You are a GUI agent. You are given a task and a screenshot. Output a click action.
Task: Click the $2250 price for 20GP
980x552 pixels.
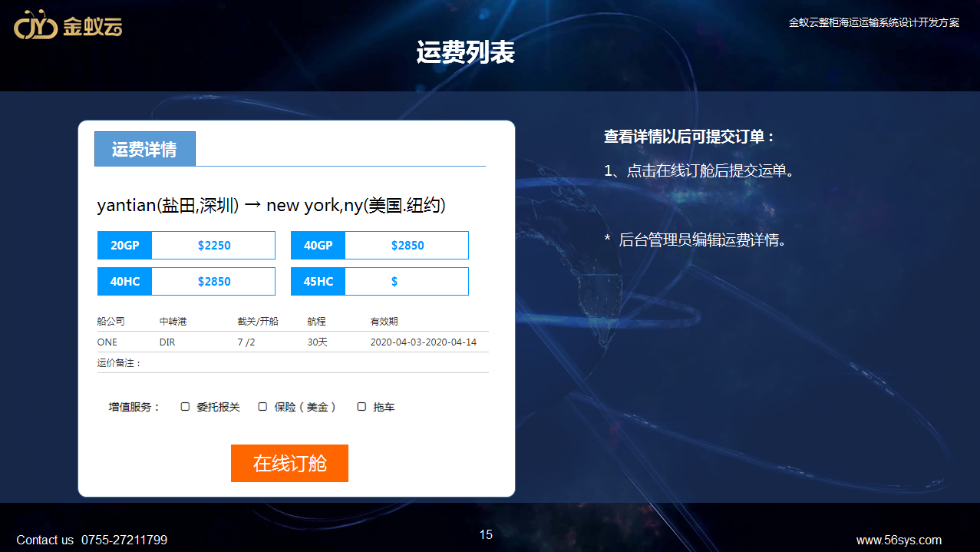pos(213,246)
